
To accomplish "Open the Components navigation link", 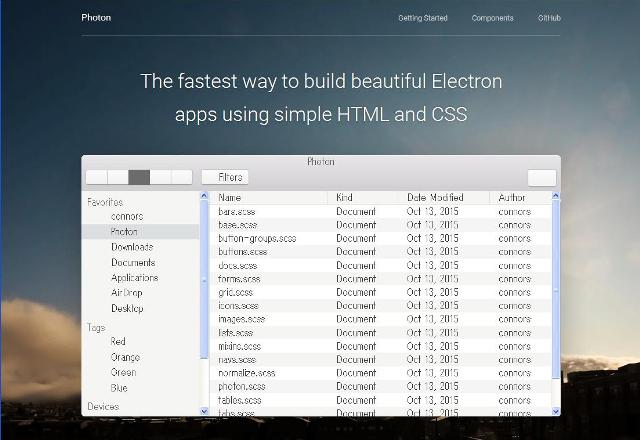I will coord(492,18).
